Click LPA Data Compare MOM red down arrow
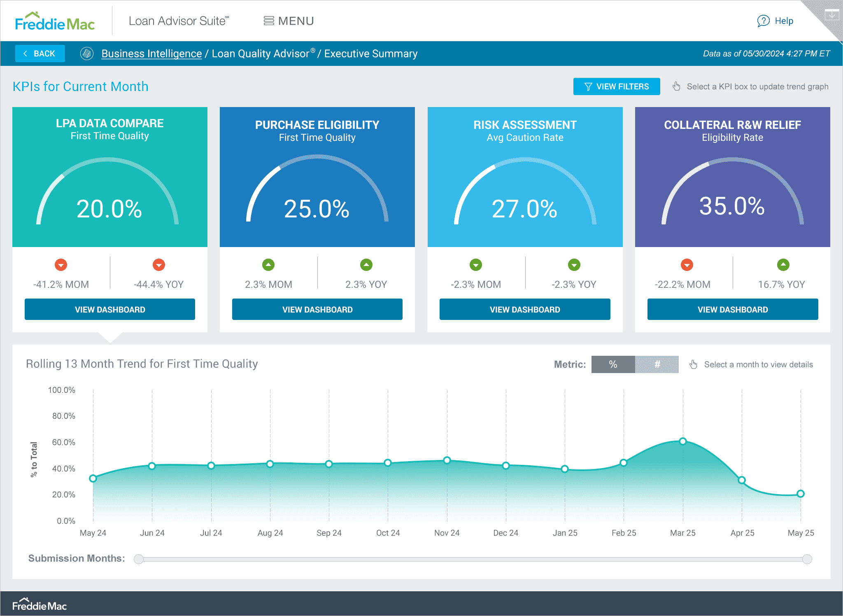The height and width of the screenshot is (616, 843). click(x=61, y=265)
